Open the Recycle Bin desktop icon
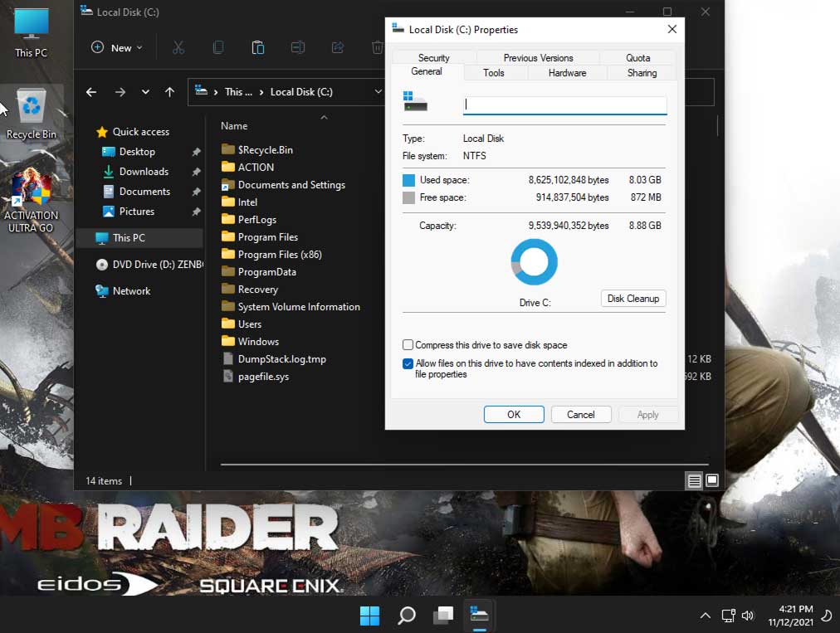840x633 pixels. 31,114
